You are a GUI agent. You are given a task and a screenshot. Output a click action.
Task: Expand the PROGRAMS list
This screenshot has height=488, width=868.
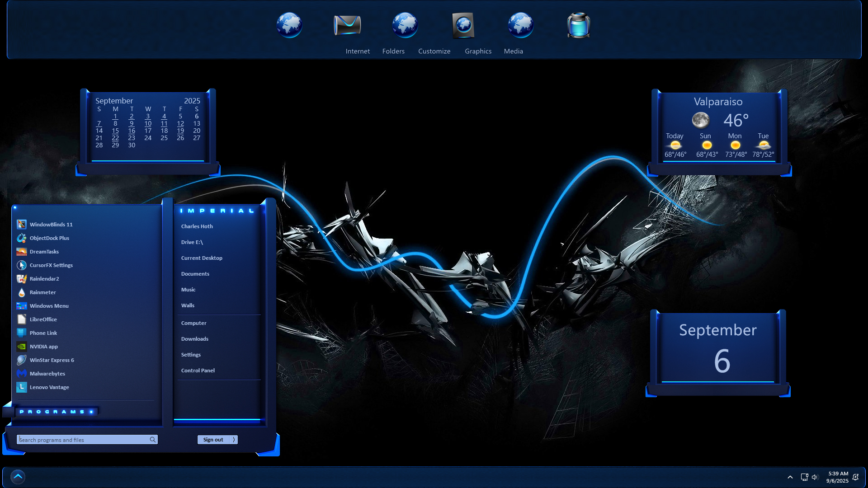[56, 412]
